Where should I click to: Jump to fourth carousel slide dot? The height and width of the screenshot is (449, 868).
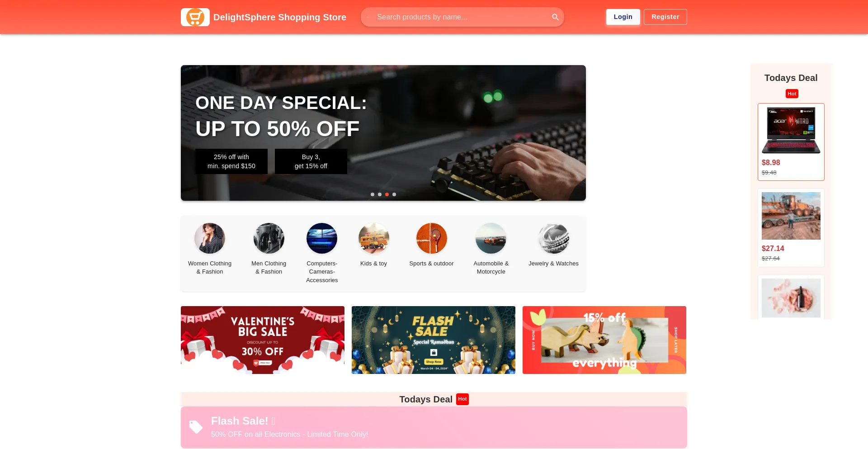click(394, 194)
